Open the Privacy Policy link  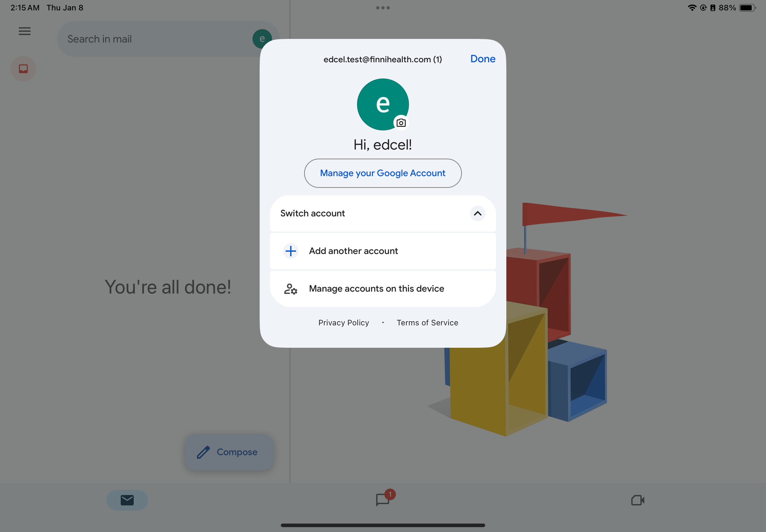point(344,323)
